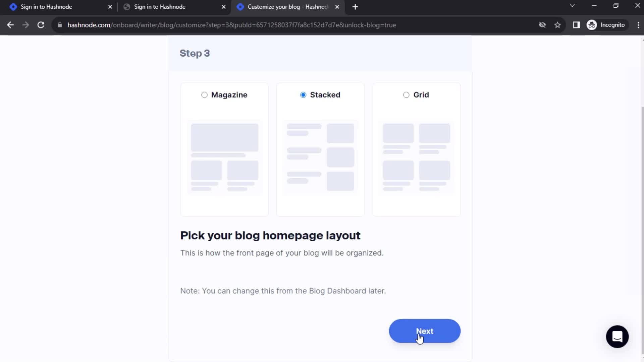
Task: Open the chat support widget
Action: click(618, 337)
